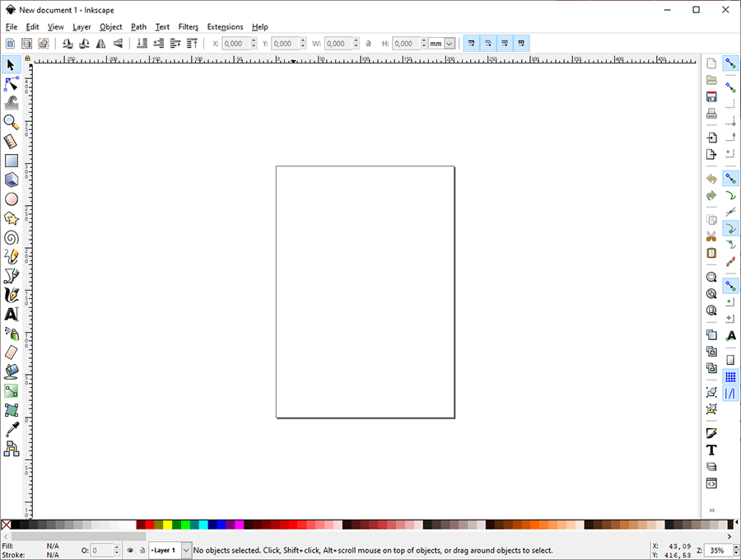Select the Text tool in toolbox
The width and height of the screenshot is (741, 560).
click(11, 315)
